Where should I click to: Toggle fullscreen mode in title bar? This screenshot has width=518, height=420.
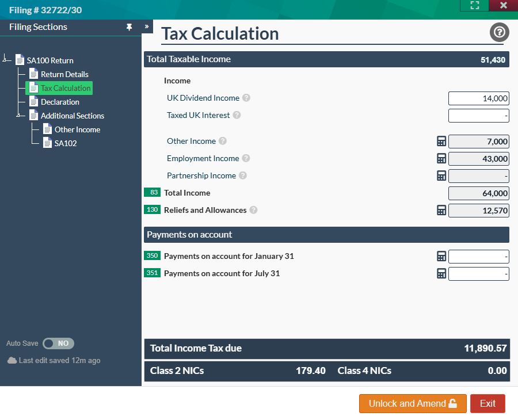click(474, 6)
